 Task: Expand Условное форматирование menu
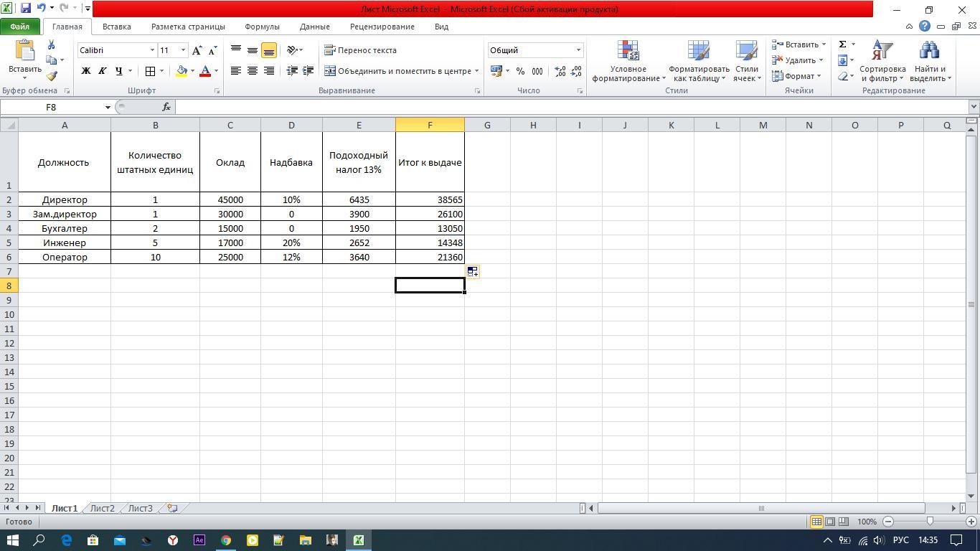(x=628, y=61)
